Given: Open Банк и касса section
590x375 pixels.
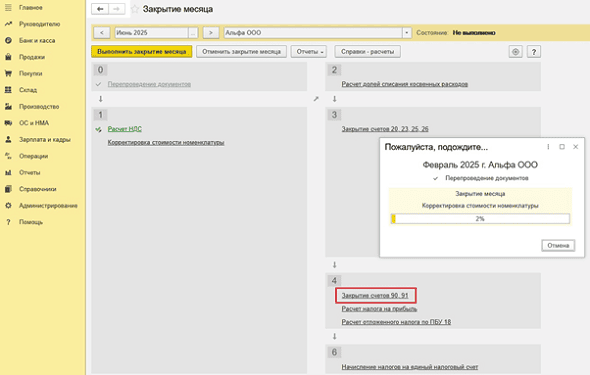Looking at the screenshot, I should pos(37,41).
